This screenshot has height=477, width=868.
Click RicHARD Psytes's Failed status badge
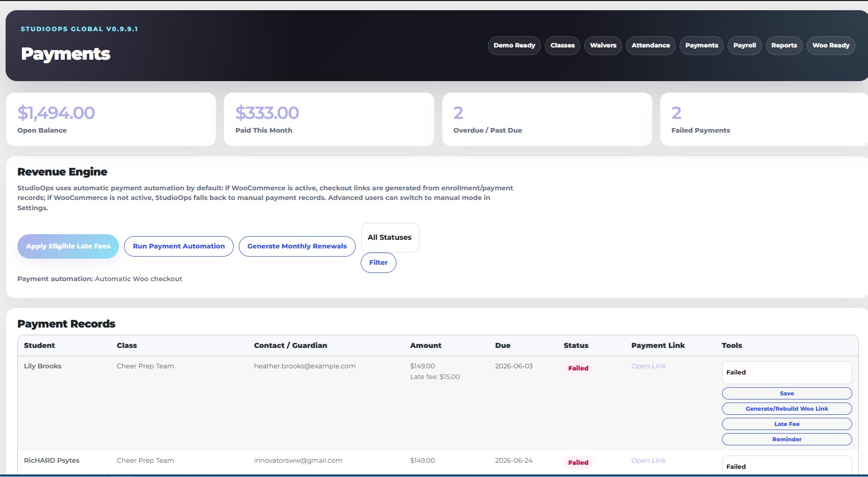(x=578, y=463)
